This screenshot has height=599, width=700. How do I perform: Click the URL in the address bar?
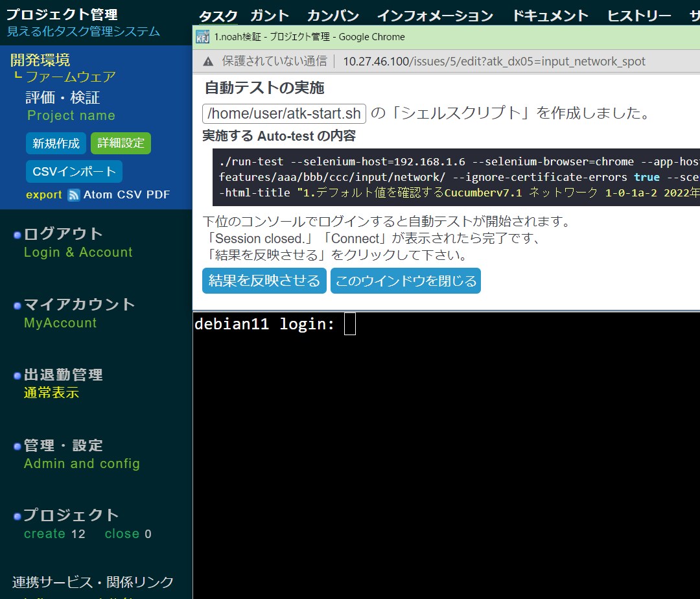coord(494,61)
